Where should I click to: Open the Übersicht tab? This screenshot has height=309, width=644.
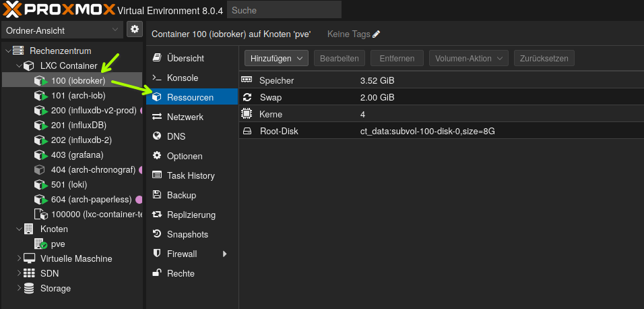tap(192, 59)
